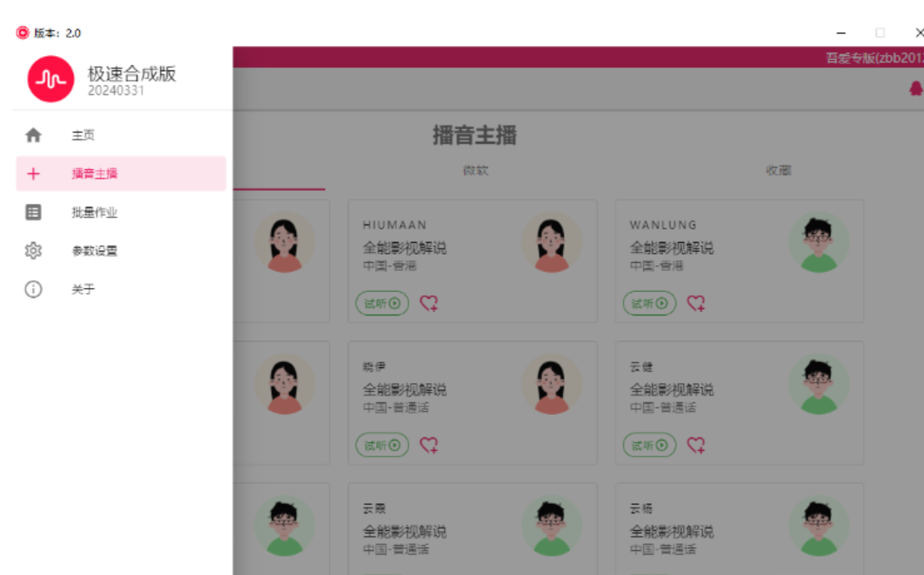Switch to the 收藏 tab
Image resolution: width=924 pixels, height=575 pixels.
(778, 170)
